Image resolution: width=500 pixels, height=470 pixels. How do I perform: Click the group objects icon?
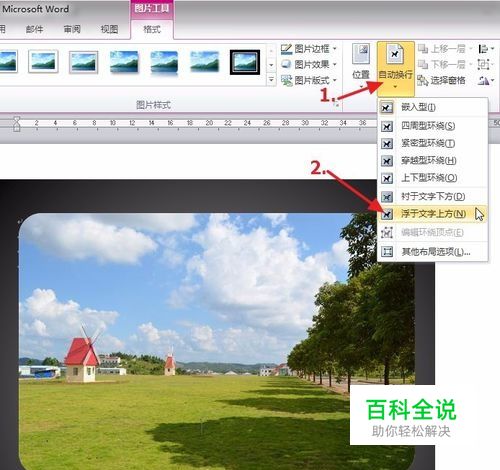pos(485,64)
